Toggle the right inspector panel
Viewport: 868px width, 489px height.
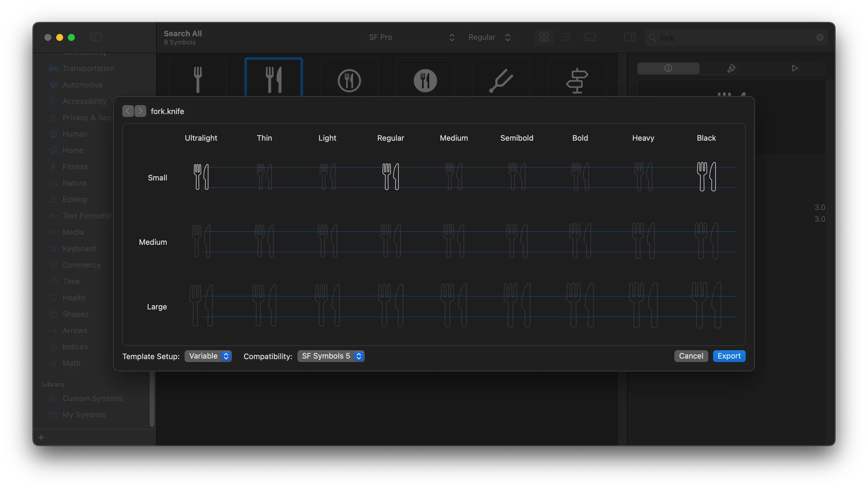tap(629, 37)
